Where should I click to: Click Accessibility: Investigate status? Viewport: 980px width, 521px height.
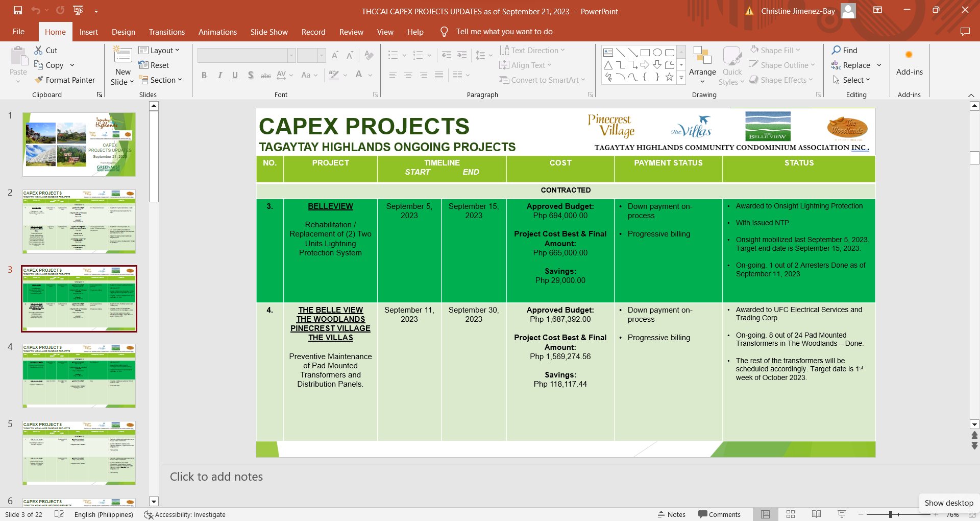pos(185,514)
